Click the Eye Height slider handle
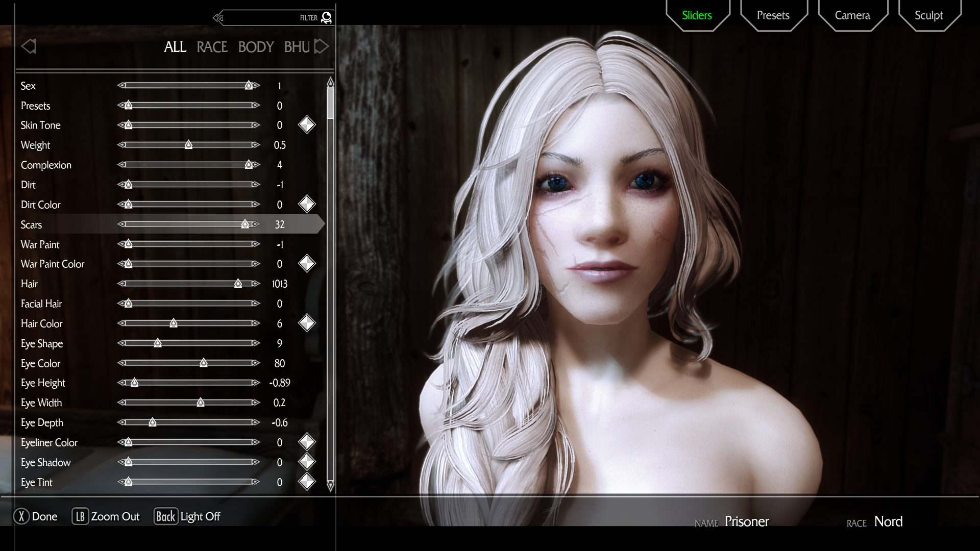980x551 pixels. pos(134,382)
